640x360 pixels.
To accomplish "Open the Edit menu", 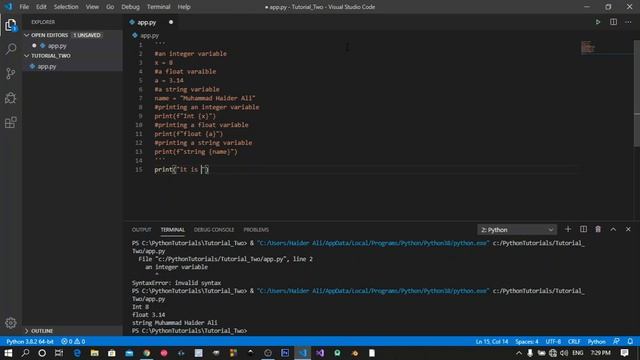I will (41, 7).
